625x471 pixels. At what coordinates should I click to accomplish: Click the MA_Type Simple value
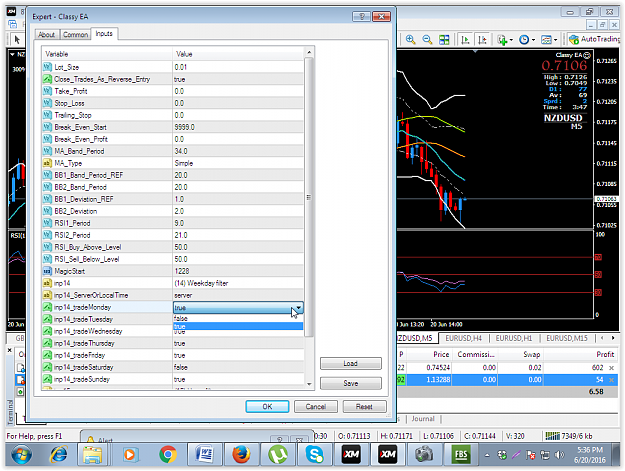coord(238,163)
